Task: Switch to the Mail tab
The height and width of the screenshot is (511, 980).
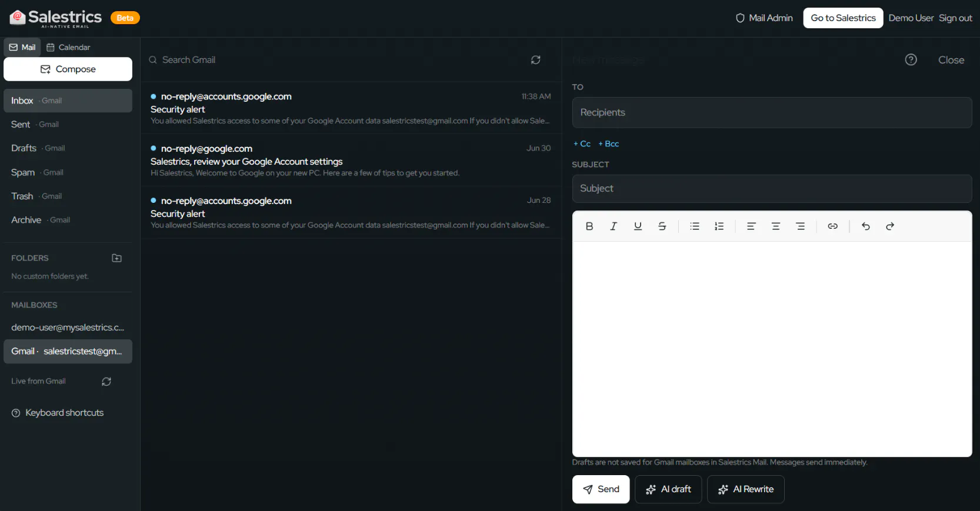Action: coord(22,47)
